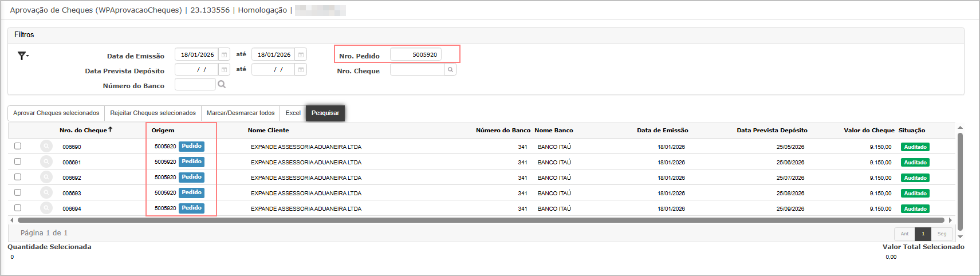Check the row of cheque 006694
The image size is (980, 276).
(18, 208)
